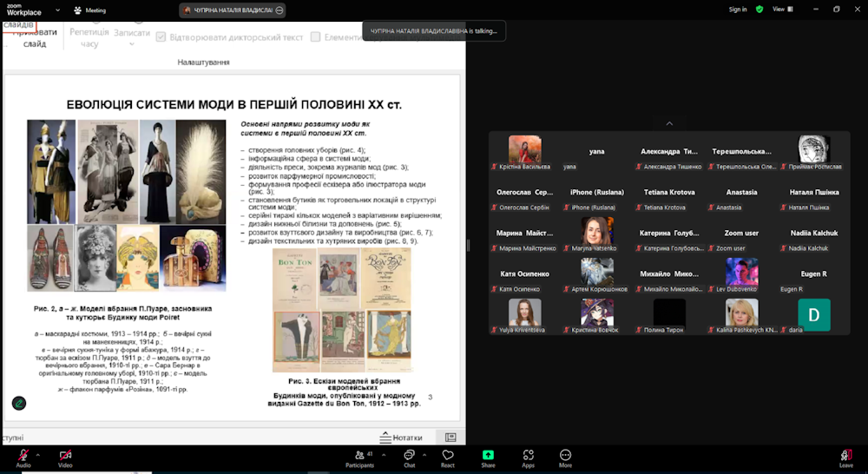Open the React emoji menu
The height and width of the screenshot is (474, 868).
pos(448,458)
